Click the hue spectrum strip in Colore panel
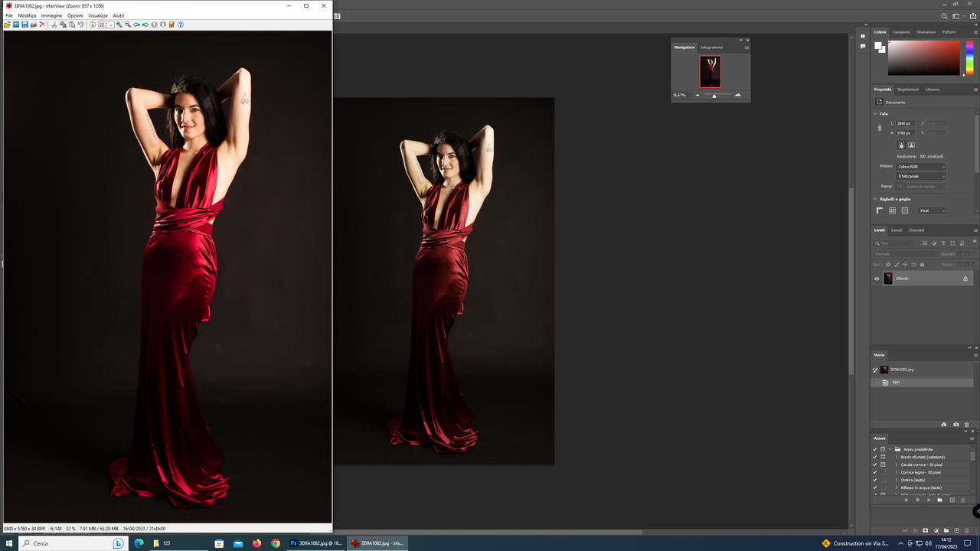The image size is (980, 551). (970, 57)
